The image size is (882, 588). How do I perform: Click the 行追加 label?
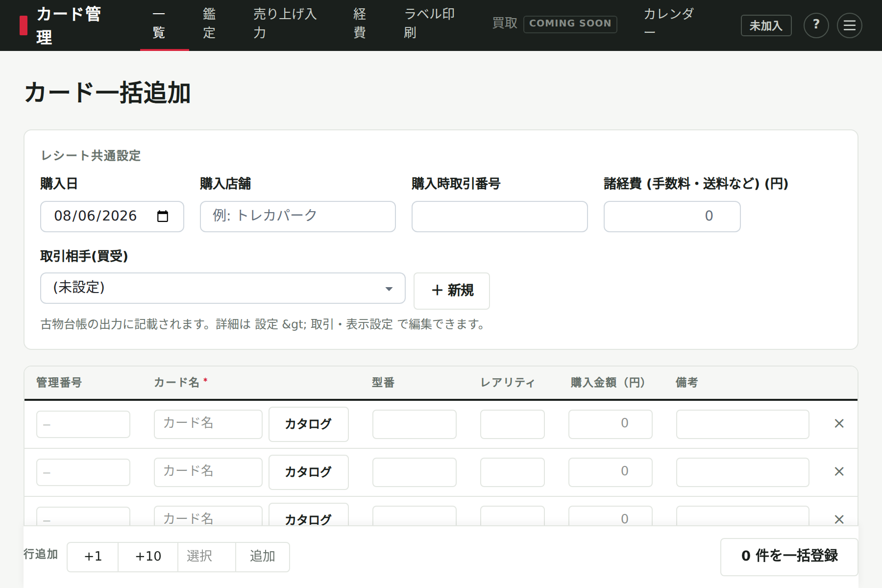41,554
